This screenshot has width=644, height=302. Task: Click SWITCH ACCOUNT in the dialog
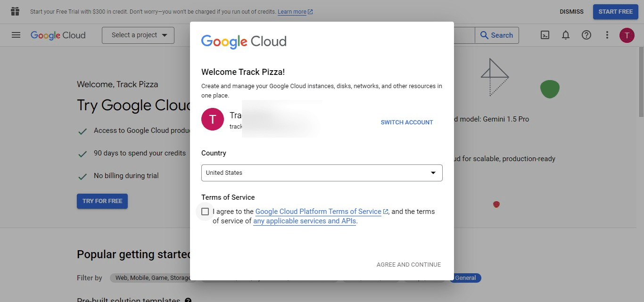tap(406, 122)
